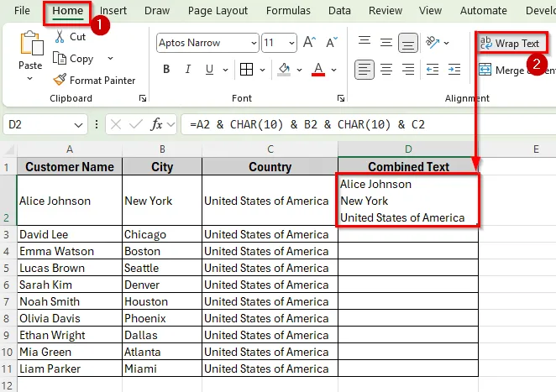Select column A header

tap(70, 149)
